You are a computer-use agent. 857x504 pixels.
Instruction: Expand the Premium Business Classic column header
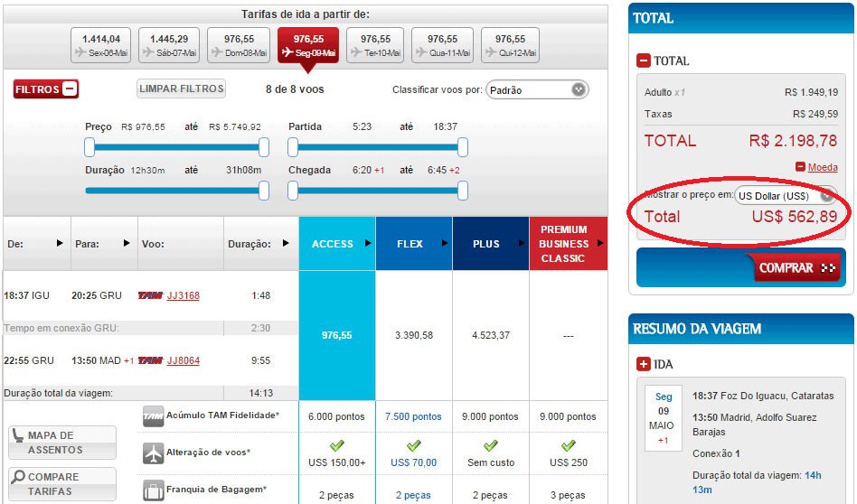[x=569, y=244]
